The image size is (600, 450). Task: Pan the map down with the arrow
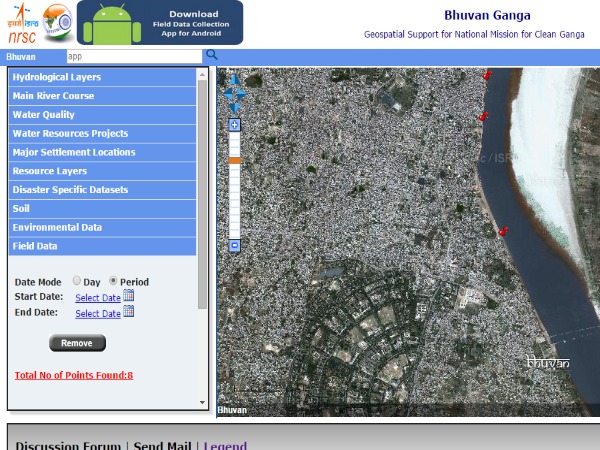235,108
